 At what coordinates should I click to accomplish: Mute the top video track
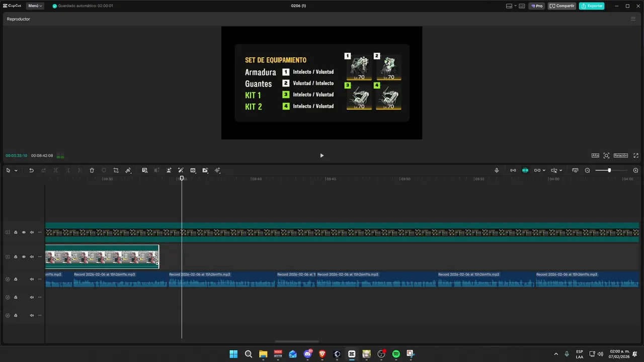pyautogui.click(x=32, y=232)
